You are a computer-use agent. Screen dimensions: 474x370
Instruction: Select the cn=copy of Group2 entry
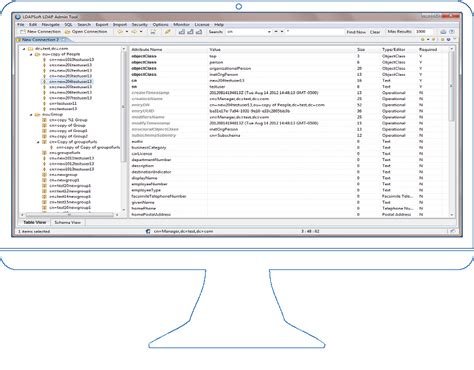pyautogui.click(x=68, y=136)
